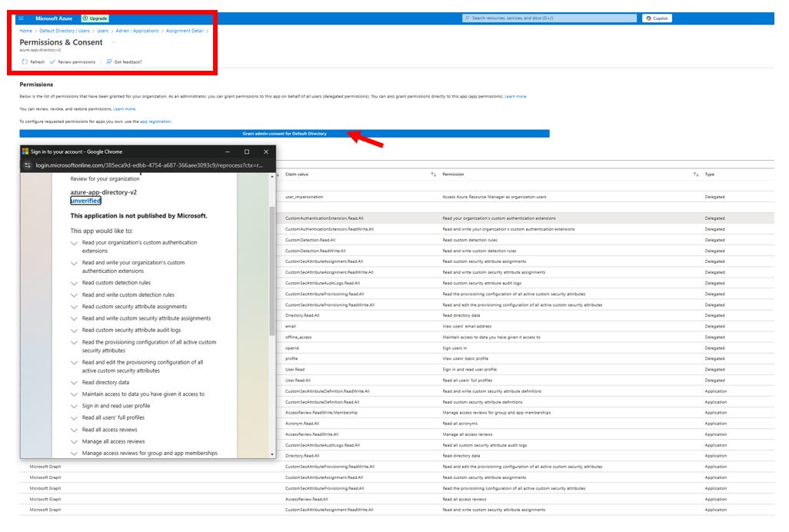Open the Users breadcrumb
789x532 pixels.
pos(102,32)
